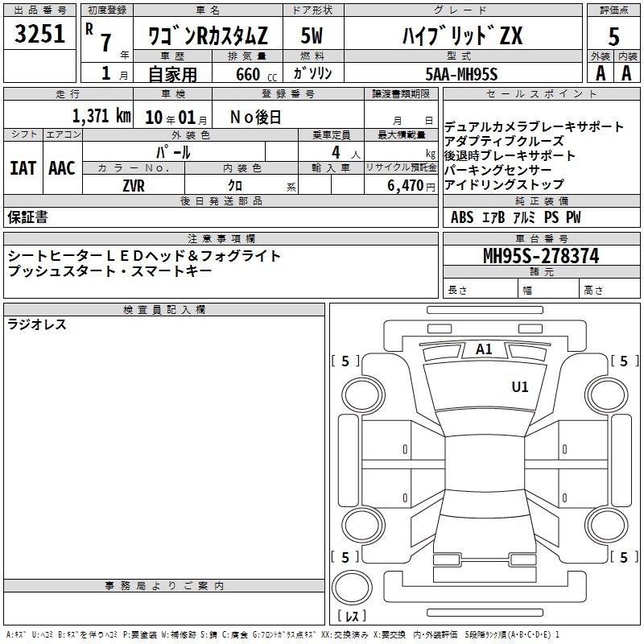Select the interior grade A cell

(627, 73)
